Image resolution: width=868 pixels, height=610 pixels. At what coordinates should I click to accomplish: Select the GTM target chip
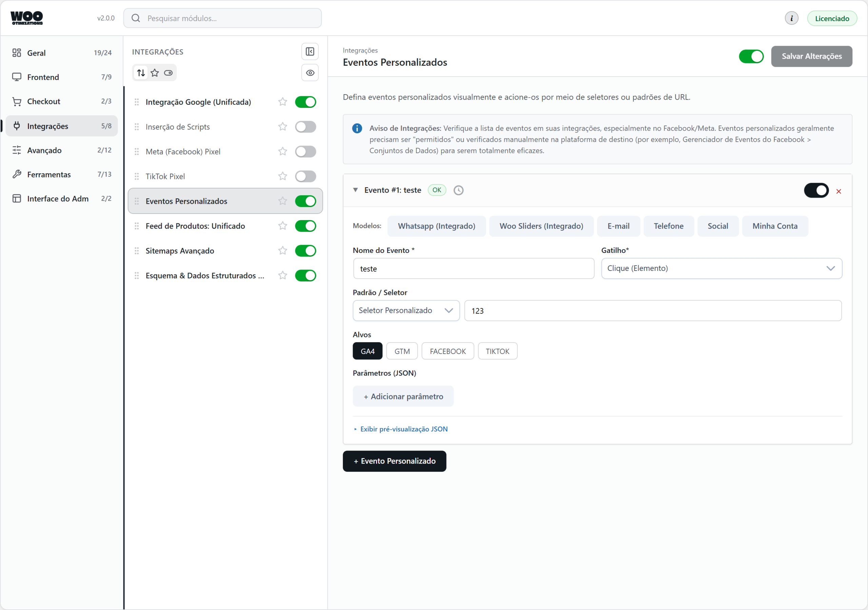(402, 351)
